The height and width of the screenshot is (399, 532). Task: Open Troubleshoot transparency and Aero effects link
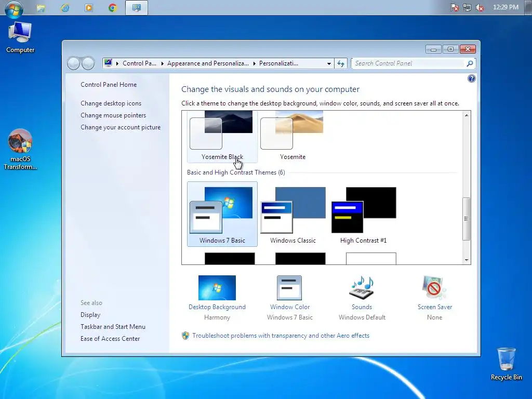click(281, 336)
